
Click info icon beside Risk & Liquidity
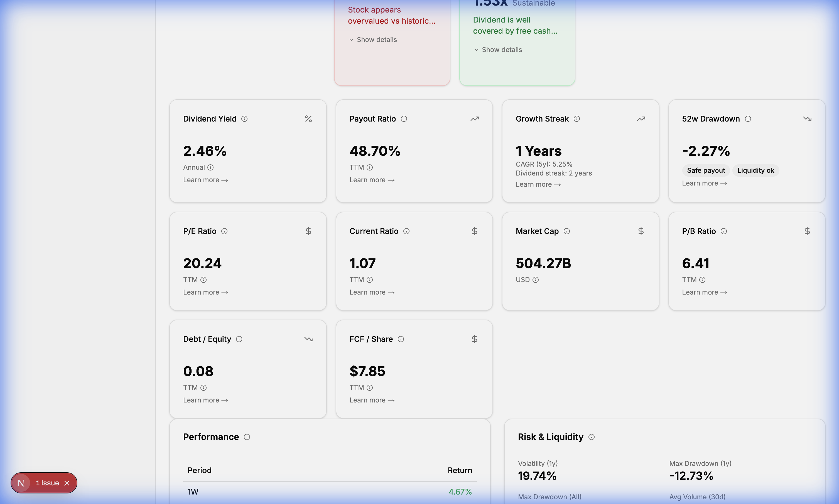(591, 437)
